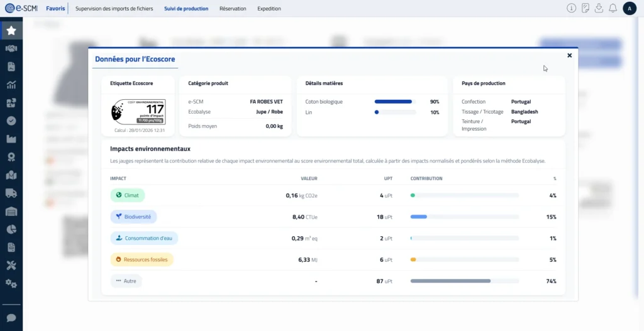The width and height of the screenshot is (644, 331).
Task: Select the Favoris tab
Action: coord(55,8)
